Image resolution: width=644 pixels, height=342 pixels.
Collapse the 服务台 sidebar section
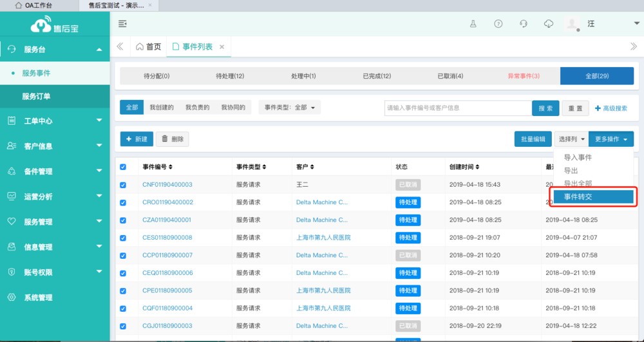pyautogui.click(x=99, y=50)
